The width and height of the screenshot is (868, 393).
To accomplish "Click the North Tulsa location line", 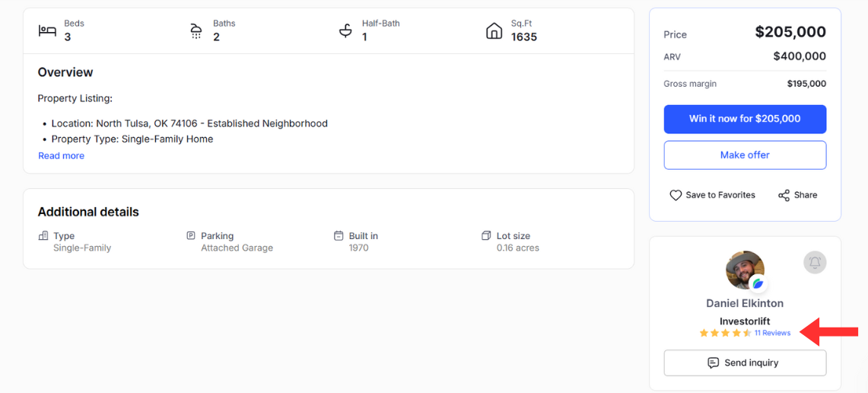I will point(189,123).
